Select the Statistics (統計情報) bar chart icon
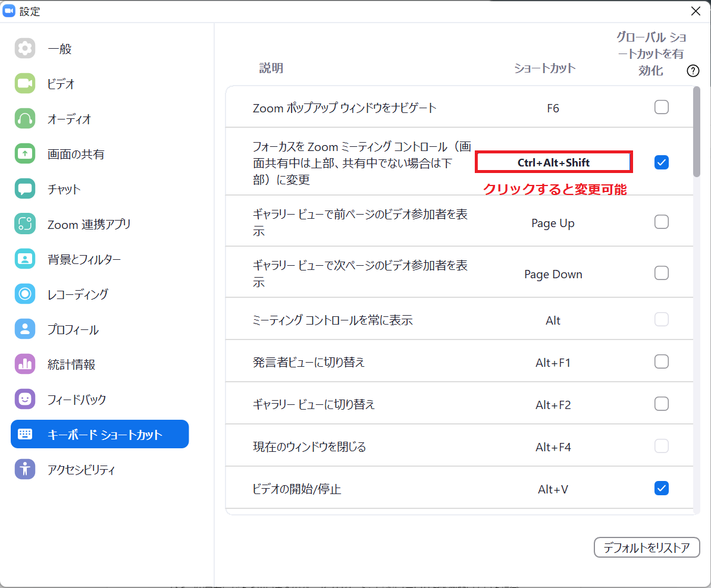Image resolution: width=711 pixels, height=588 pixels. pyautogui.click(x=25, y=364)
